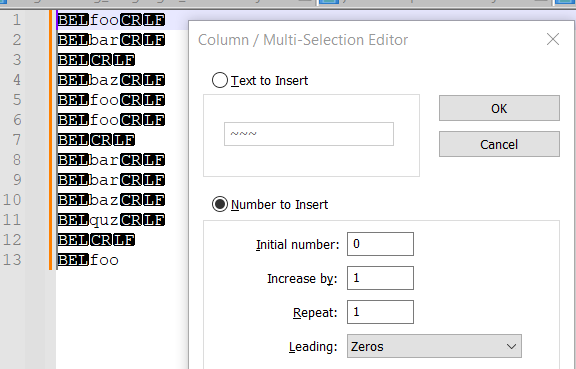
Task: Click the Increase by label
Action: coord(302,279)
